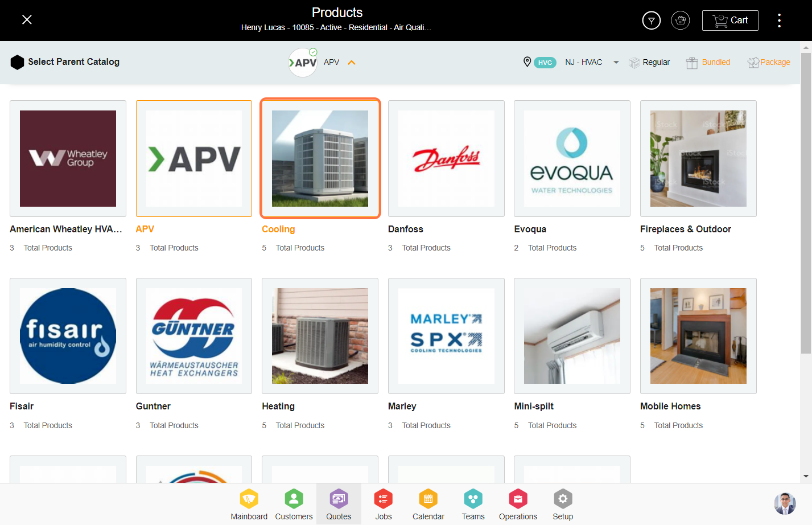Click Total Products under Evoqua
Image resolution: width=812 pixels, height=525 pixels.
552,248
